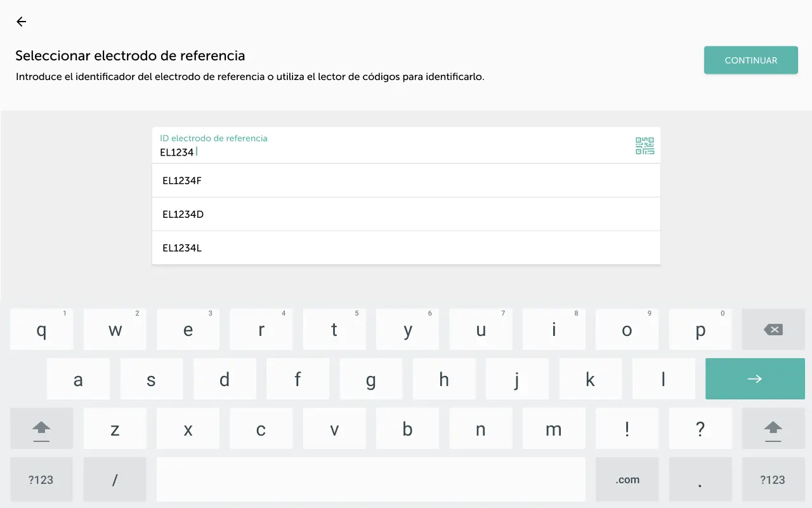The image size is (812, 508).
Task: Tap the question mark key
Action: click(700, 429)
